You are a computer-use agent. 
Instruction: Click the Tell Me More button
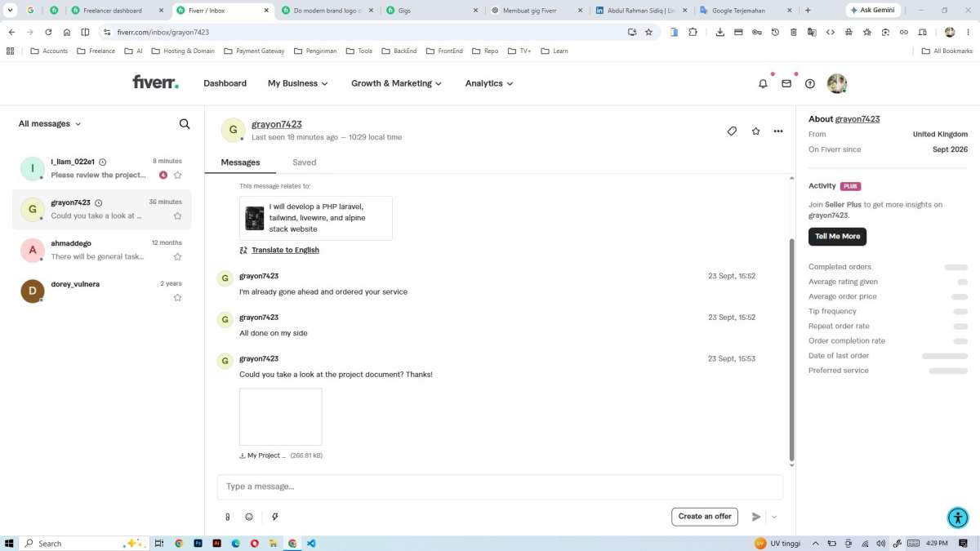pyautogui.click(x=837, y=236)
